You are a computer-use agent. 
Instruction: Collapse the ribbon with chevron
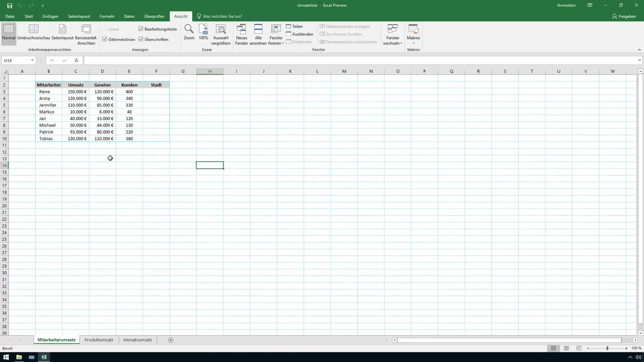click(x=639, y=50)
